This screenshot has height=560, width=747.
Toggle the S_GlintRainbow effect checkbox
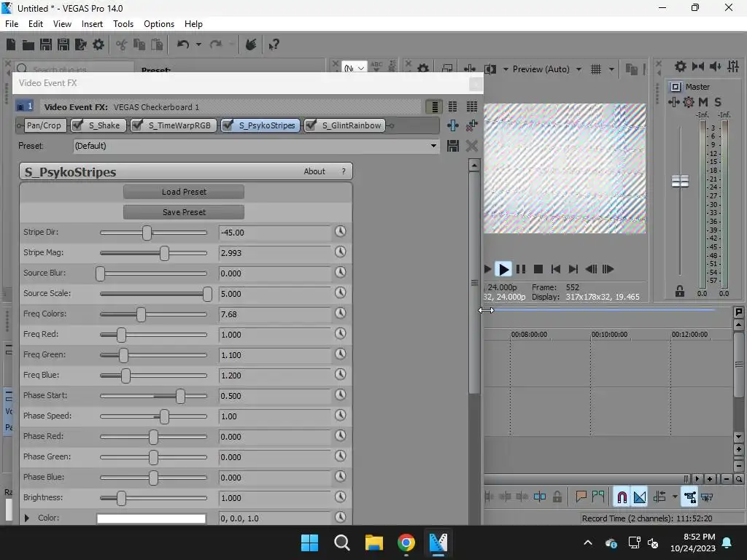311,125
